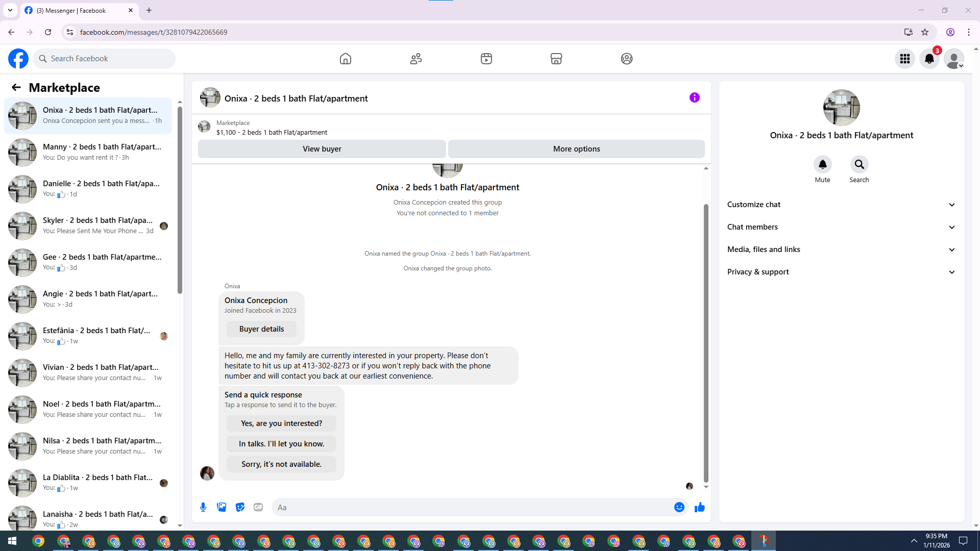
Task: Click the listing thumbnail beside the $1,100 price
Action: tap(204, 127)
